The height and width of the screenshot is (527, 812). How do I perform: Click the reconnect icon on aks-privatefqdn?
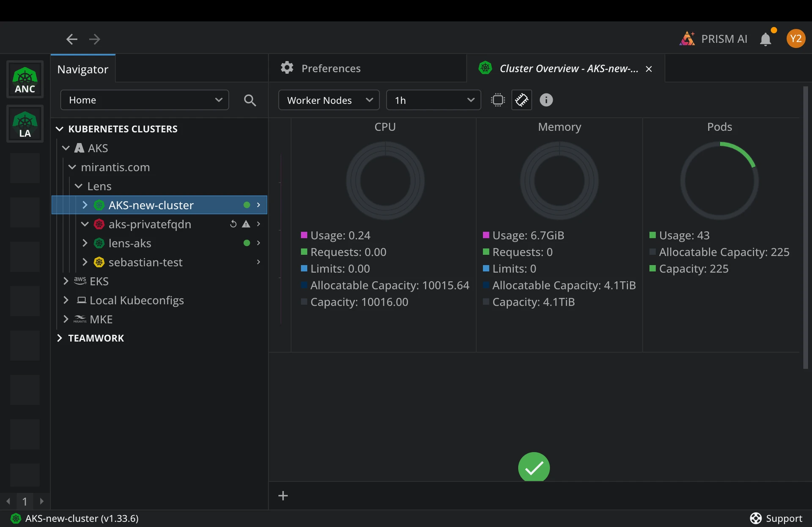coord(233,224)
